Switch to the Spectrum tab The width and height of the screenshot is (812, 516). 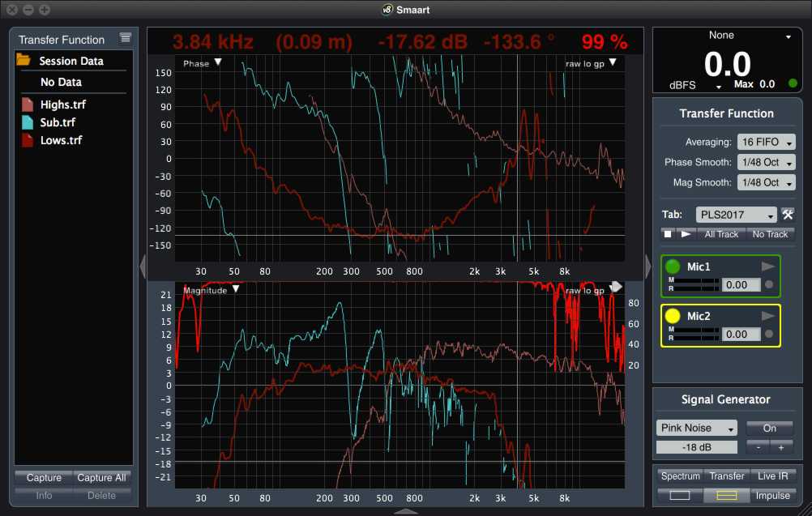(679, 475)
